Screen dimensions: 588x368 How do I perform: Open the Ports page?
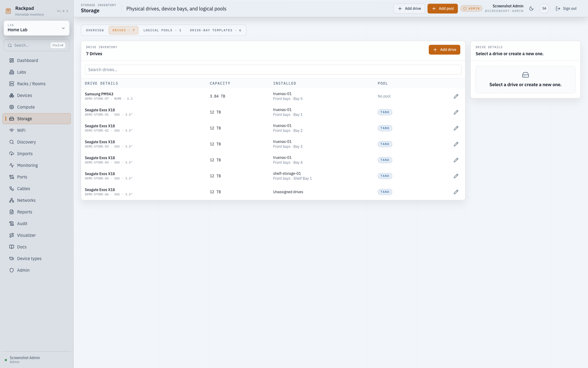pyautogui.click(x=36, y=177)
